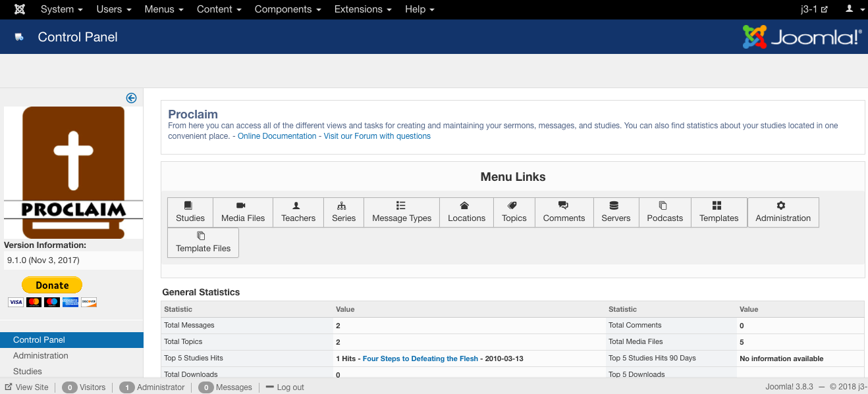The height and width of the screenshot is (394, 868).
Task: Open the Studies book icon button
Action: point(190,212)
